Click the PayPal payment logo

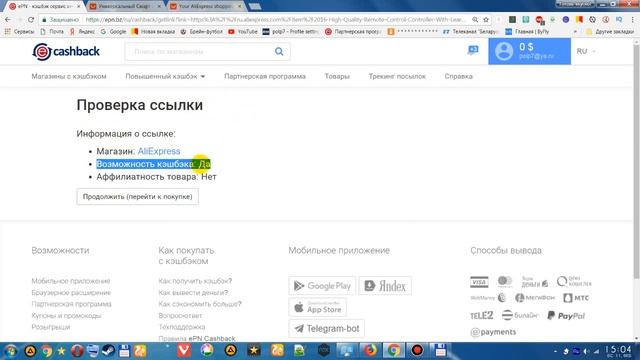pyautogui.click(x=566, y=316)
